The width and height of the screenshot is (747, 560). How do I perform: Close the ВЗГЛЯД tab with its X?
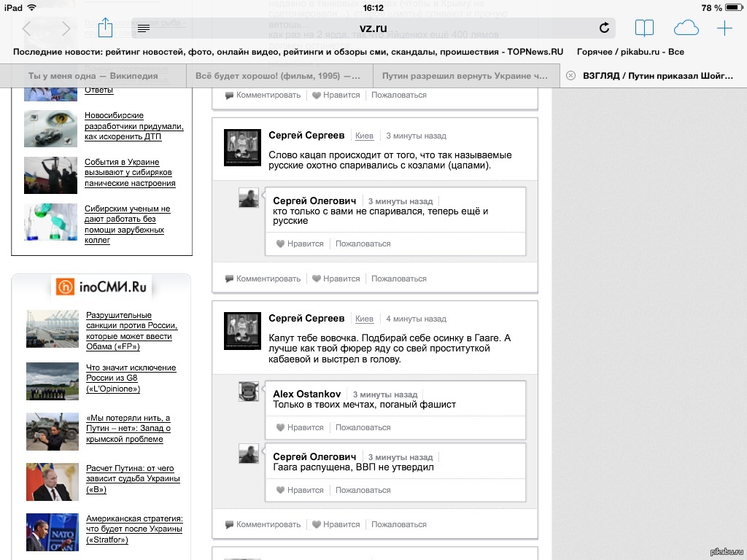pyautogui.click(x=570, y=76)
